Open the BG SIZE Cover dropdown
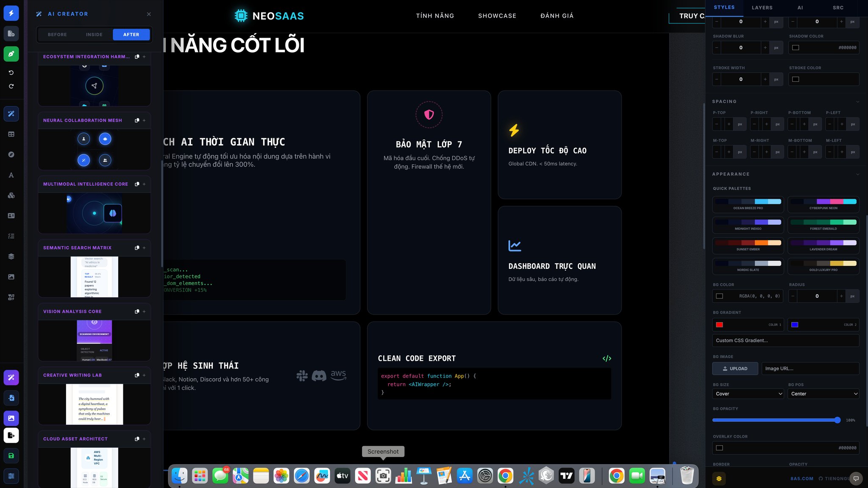This screenshot has height=488, width=868. [748, 394]
